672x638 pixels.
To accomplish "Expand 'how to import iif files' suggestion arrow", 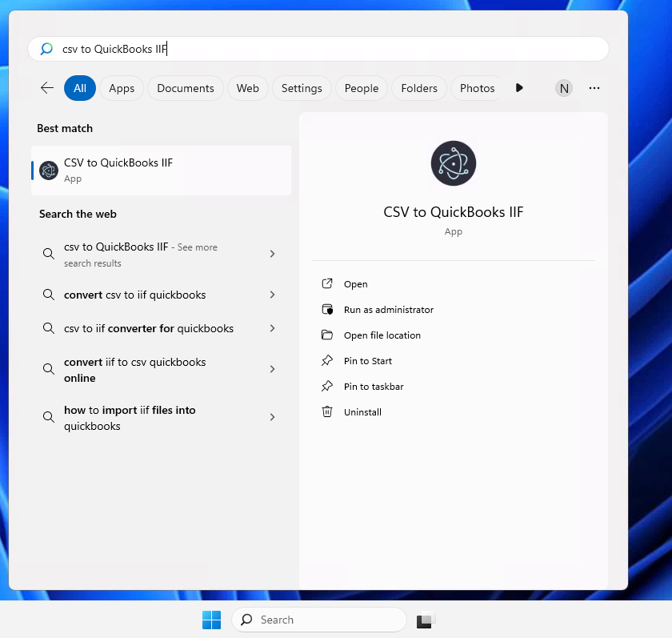I will (272, 417).
